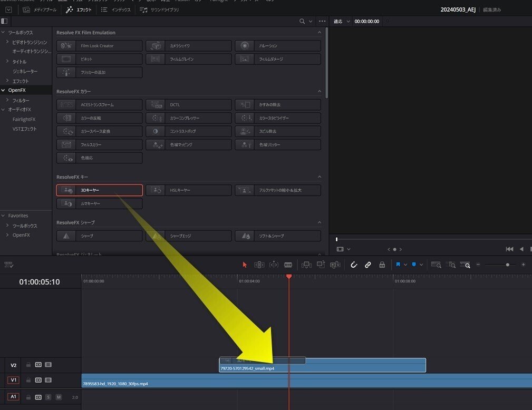Select the ルマキーヤー effect
Screen dimensions: 532x410
coord(100,203)
